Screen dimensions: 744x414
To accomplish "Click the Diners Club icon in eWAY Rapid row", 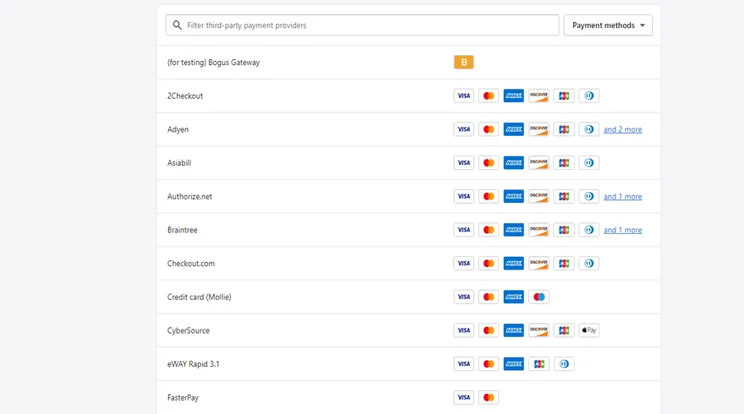I will pyautogui.click(x=564, y=364).
